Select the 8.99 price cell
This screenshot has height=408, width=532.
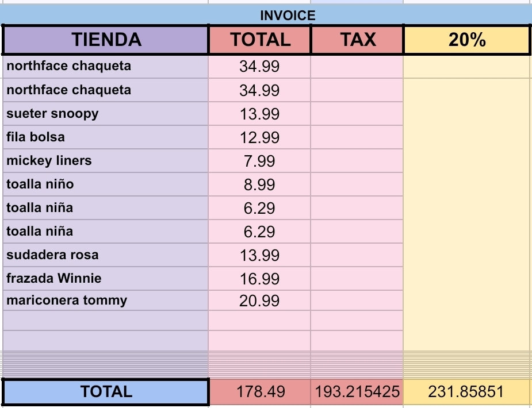[260, 184]
